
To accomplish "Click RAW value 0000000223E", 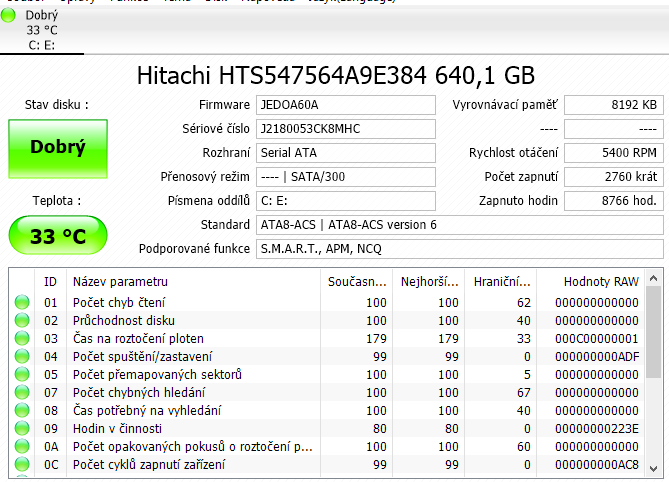I will point(596,429).
